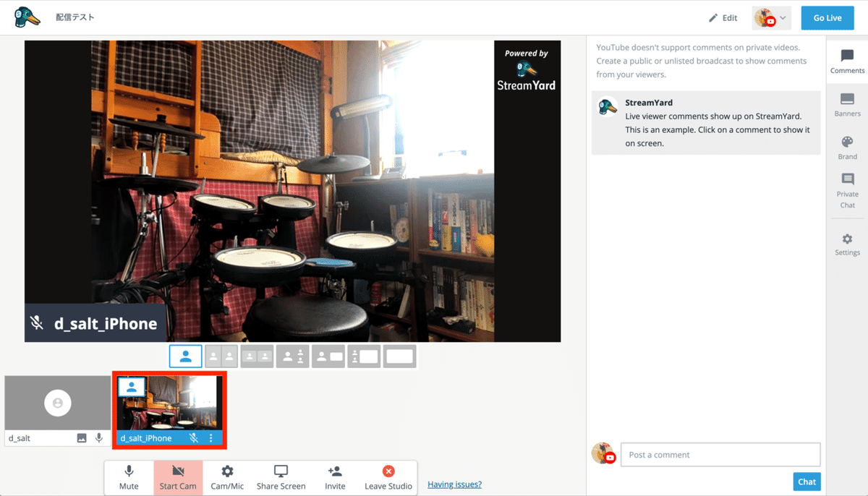Click the d_salt participant thumbnail
Screen dimensions: 868x496
coord(58,410)
